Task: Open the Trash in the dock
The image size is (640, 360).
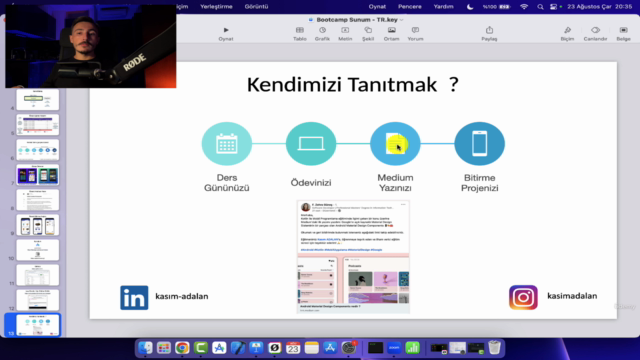Action: pyautogui.click(x=494, y=348)
